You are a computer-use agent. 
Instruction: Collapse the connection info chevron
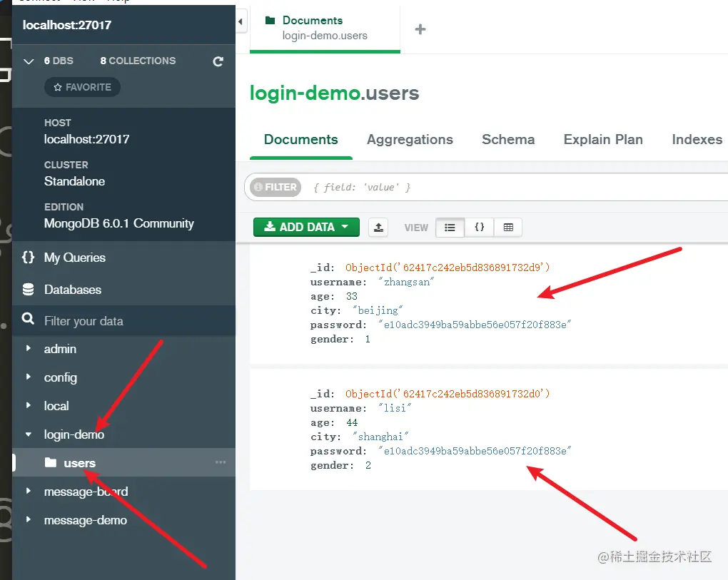[29, 61]
